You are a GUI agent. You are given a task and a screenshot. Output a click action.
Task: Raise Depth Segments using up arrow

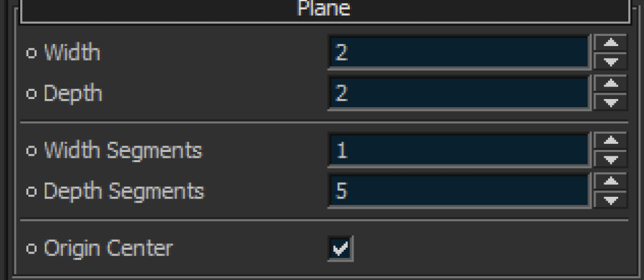click(611, 182)
